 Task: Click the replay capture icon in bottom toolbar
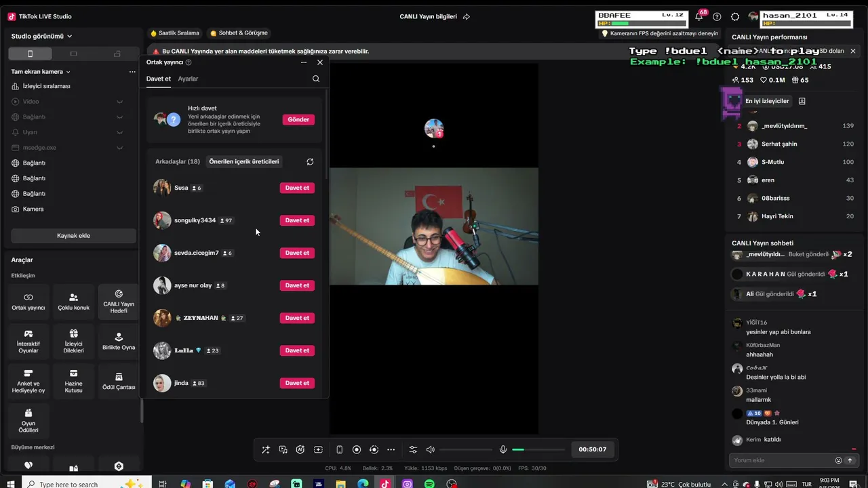pyautogui.click(x=374, y=449)
